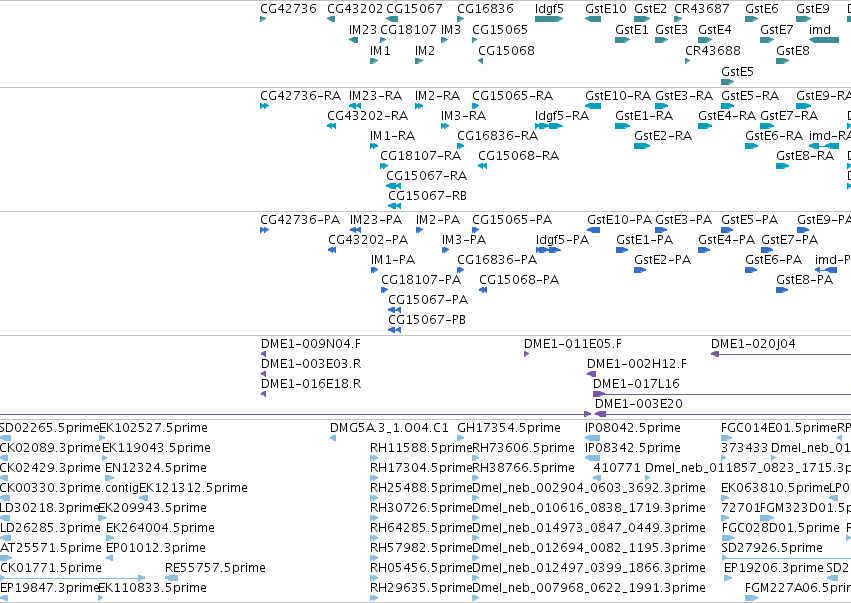Click the CG15067-RB transcript label
This screenshot has height=603, width=851.
tap(428, 195)
